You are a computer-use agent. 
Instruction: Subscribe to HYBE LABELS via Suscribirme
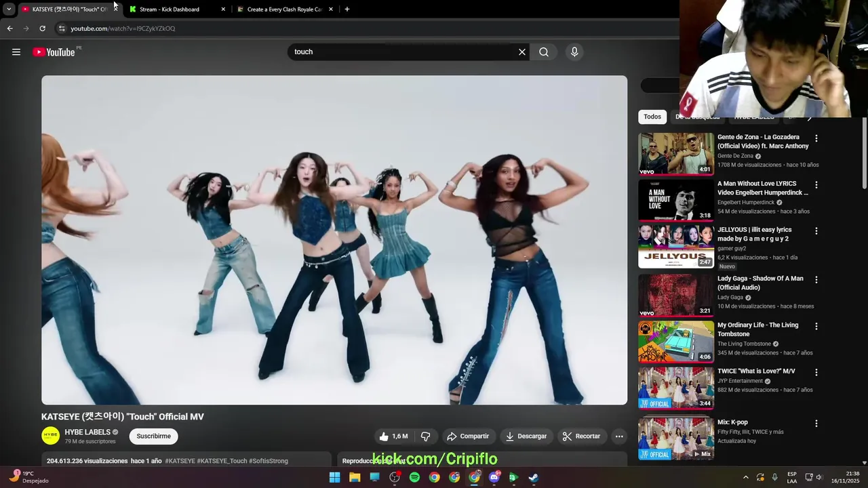(x=154, y=436)
